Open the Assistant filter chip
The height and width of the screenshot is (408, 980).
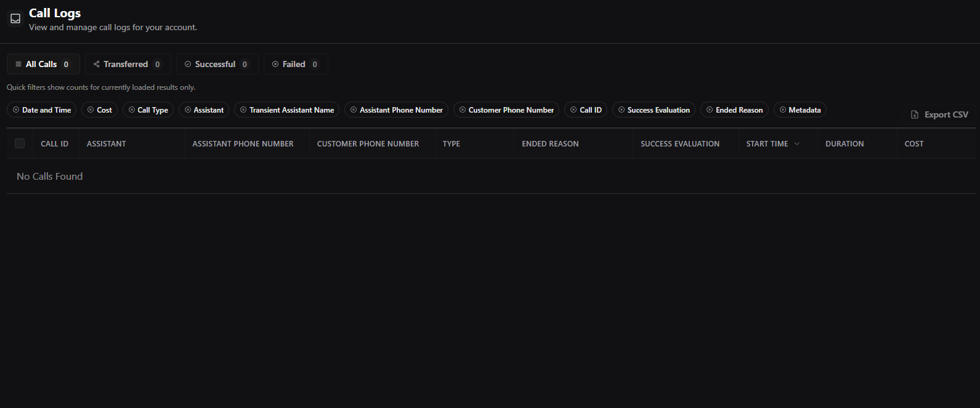pyautogui.click(x=204, y=110)
